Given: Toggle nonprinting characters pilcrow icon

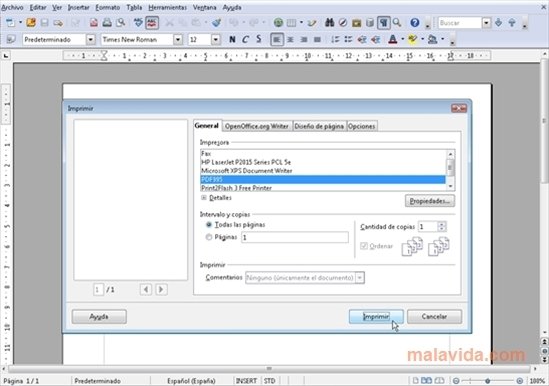Looking at the screenshot, I should point(383,23).
